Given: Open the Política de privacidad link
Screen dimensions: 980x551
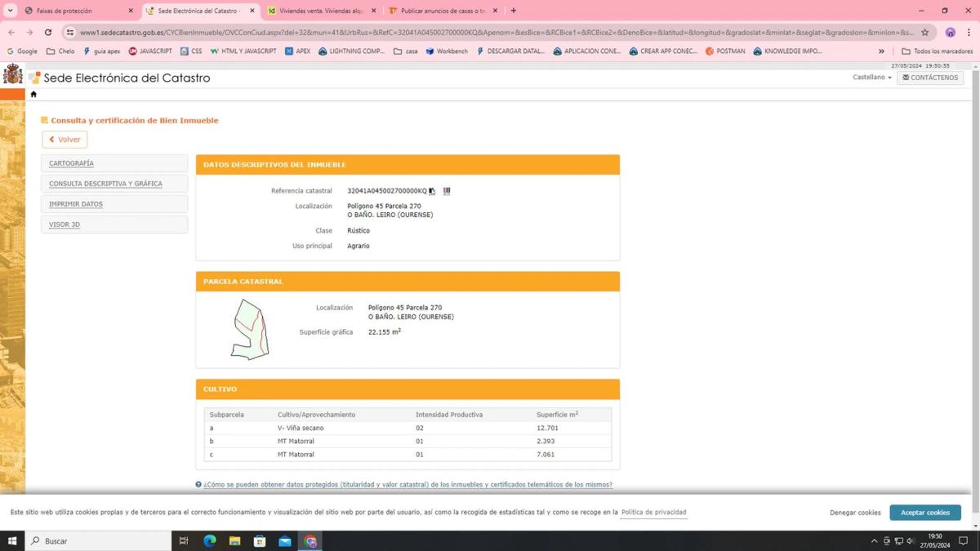Looking at the screenshot, I should pos(653,513).
